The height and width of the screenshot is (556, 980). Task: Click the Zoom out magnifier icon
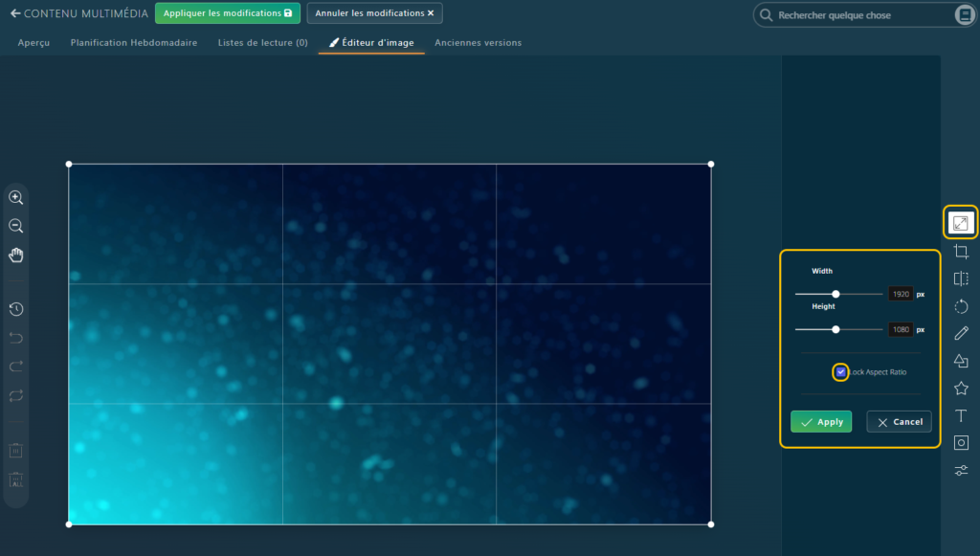point(16,226)
